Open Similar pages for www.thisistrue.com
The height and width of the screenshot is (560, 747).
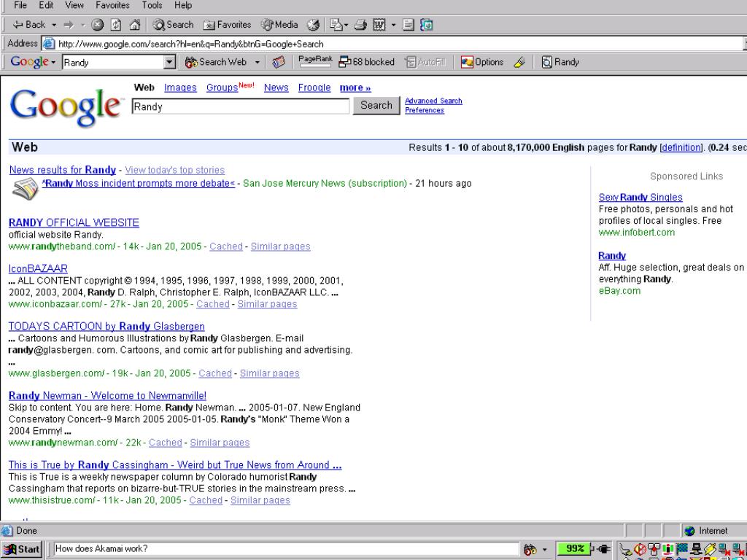(260, 500)
